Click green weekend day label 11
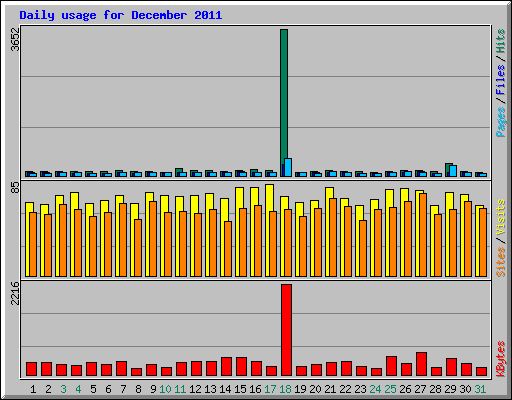Image resolution: width=512 pixels, height=400 pixels. (180, 389)
